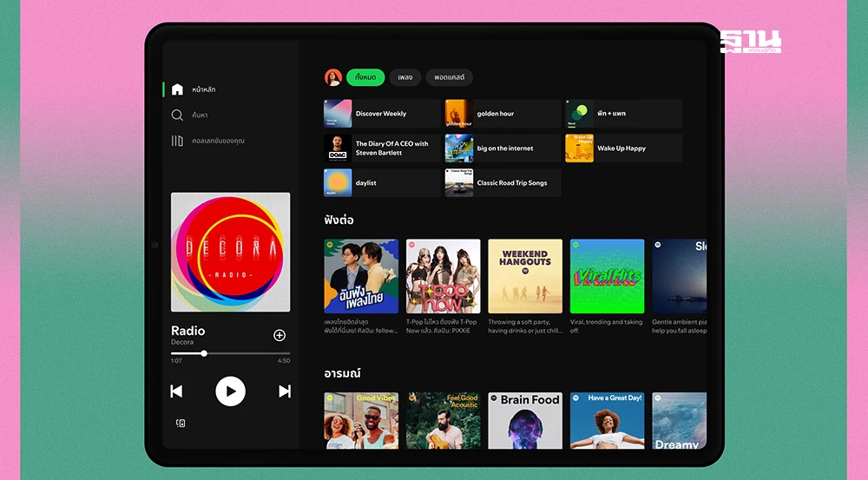Viewport: 868px width, 480px height.
Task: Open Classic Road Trip Songs playlist
Action: 502,183
